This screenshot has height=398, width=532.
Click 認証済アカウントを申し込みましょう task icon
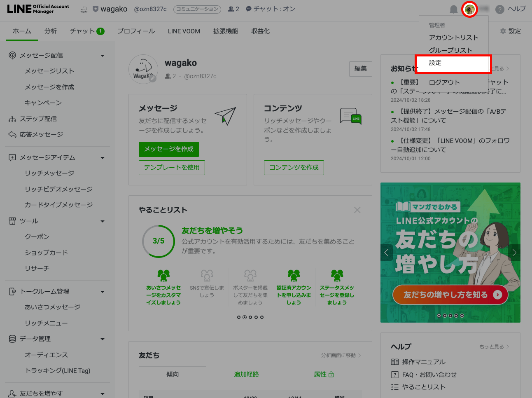point(294,276)
